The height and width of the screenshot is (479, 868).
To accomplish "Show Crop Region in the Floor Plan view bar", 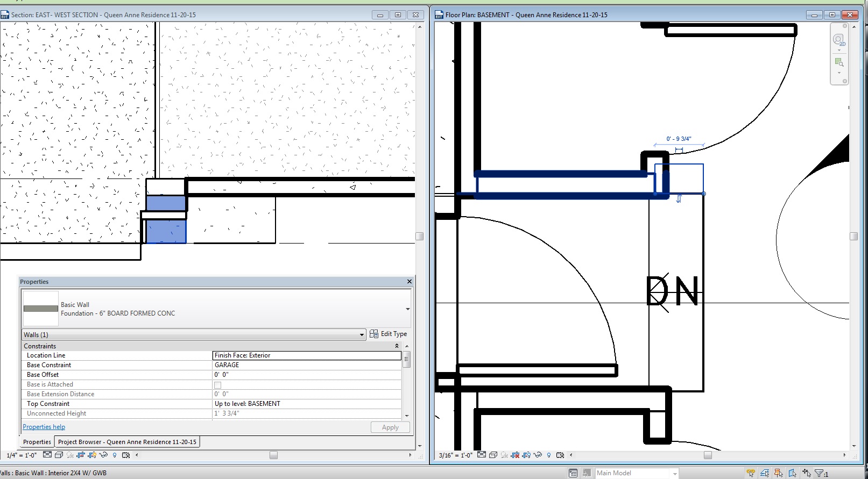I will (x=526, y=455).
